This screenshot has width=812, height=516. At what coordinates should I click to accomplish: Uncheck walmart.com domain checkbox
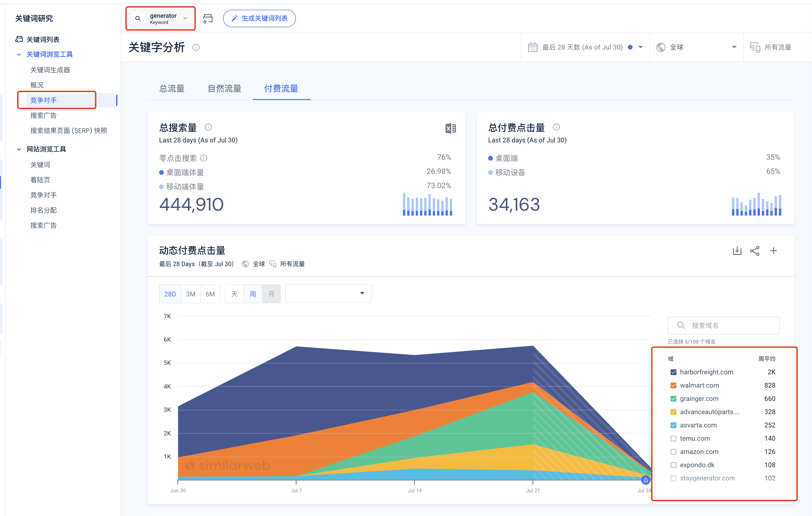(674, 385)
